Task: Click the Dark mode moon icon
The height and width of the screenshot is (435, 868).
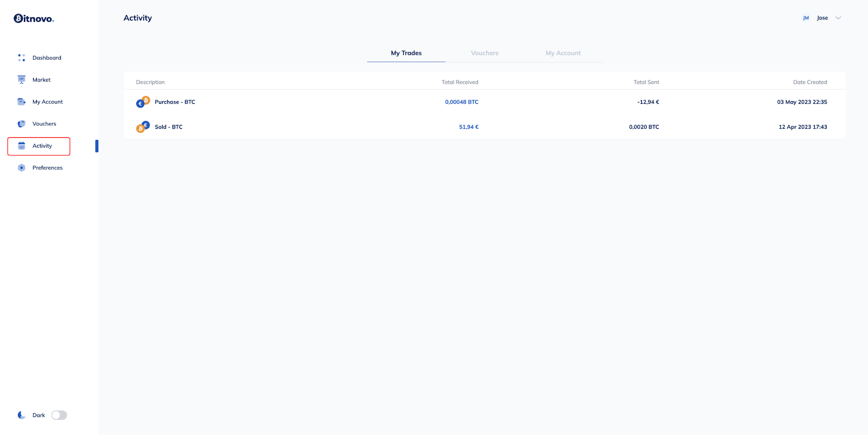Action: tap(22, 415)
